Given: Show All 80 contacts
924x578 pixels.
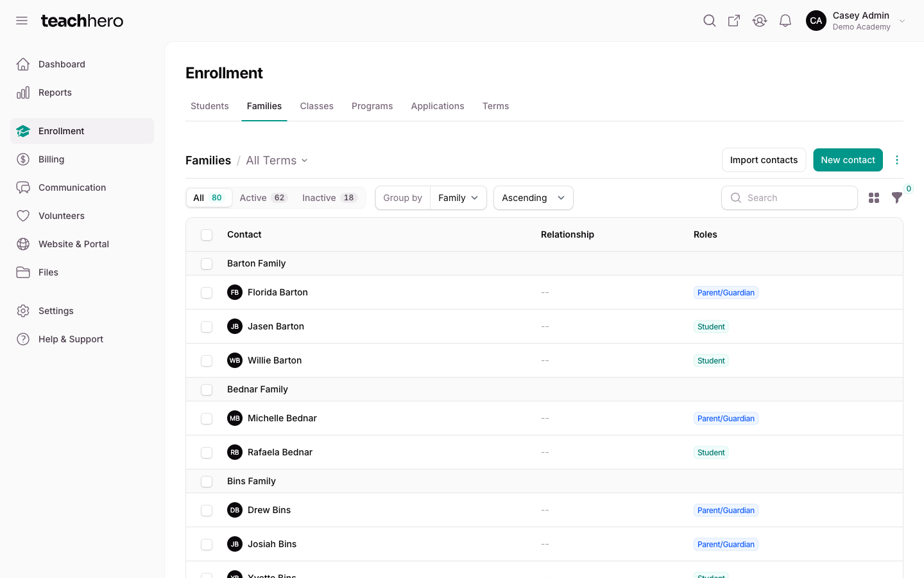Looking at the screenshot, I should [209, 198].
